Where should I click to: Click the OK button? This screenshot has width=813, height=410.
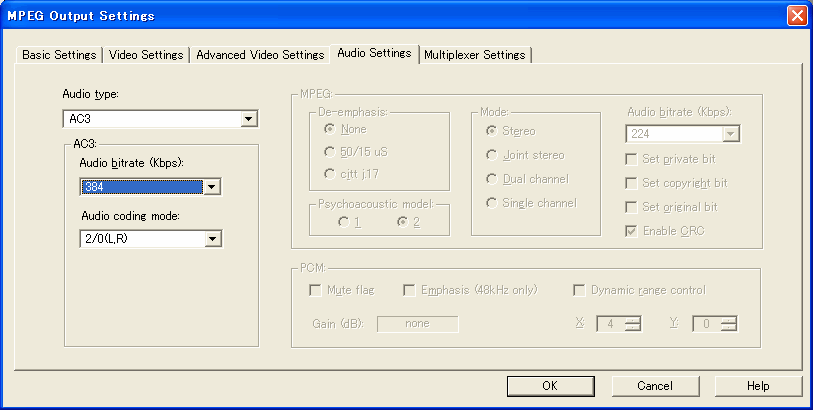(550, 386)
